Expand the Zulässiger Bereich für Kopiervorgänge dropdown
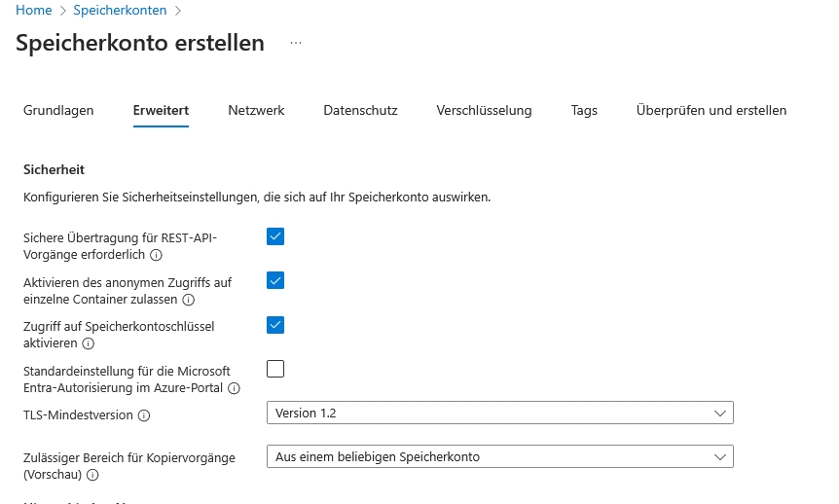 coord(499,457)
